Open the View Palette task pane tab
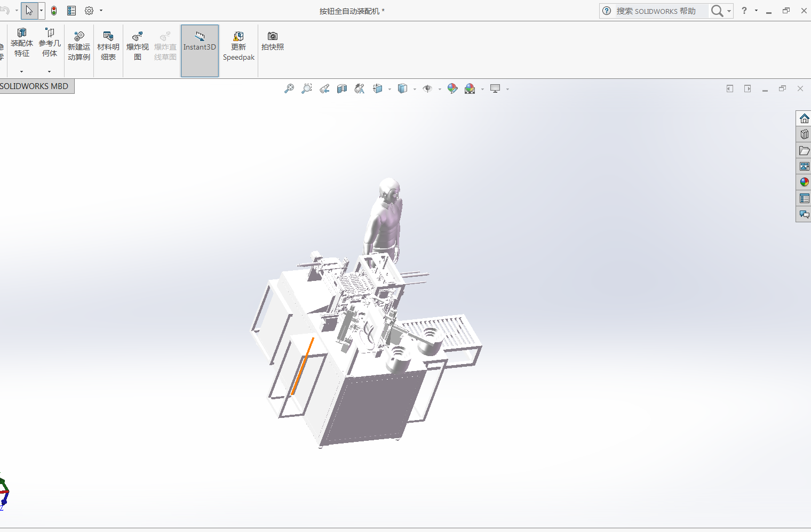The width and height of the screenshot is (811, 532). pos(804,166)
